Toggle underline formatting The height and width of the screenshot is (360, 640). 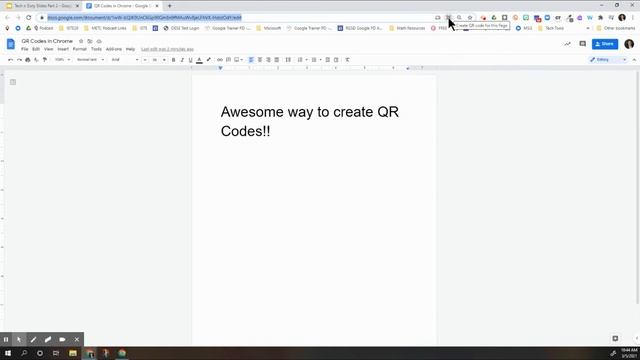[x=190, y=60]
